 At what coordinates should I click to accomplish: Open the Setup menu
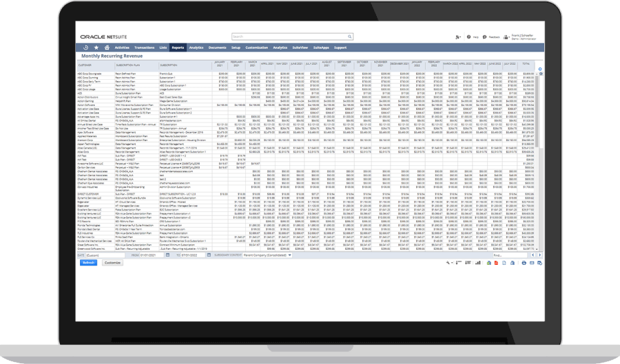[x=236, y=47]
